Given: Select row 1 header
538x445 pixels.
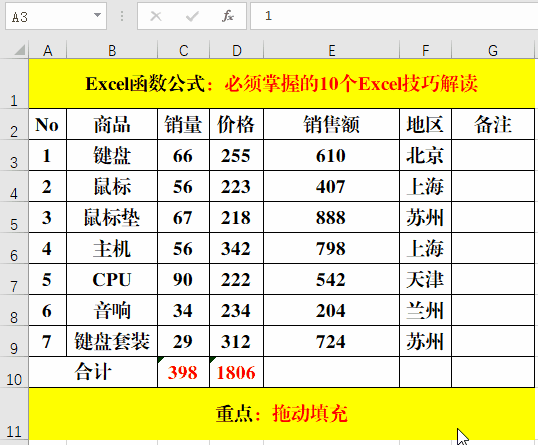Looking at the screenshot, I should [14, 84].
